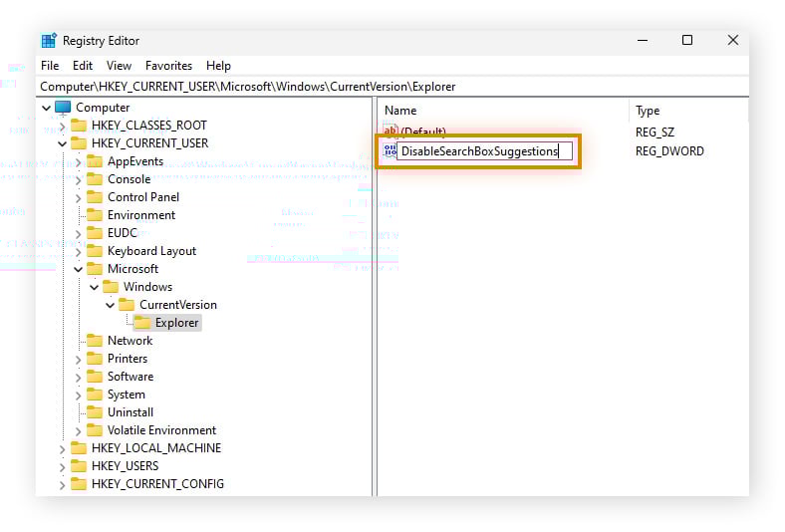Select the Environment key label

point(141,215)
